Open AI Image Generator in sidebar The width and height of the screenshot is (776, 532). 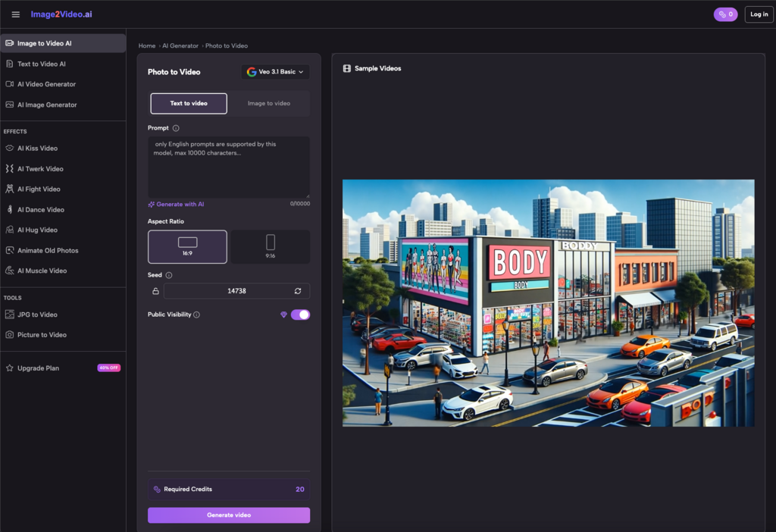(x=47, y=105)
